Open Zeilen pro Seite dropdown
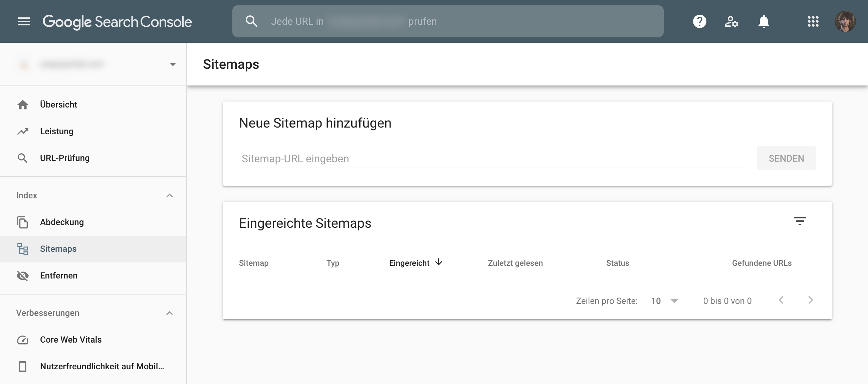Screen dimensions: 868x384 point(674,301)
